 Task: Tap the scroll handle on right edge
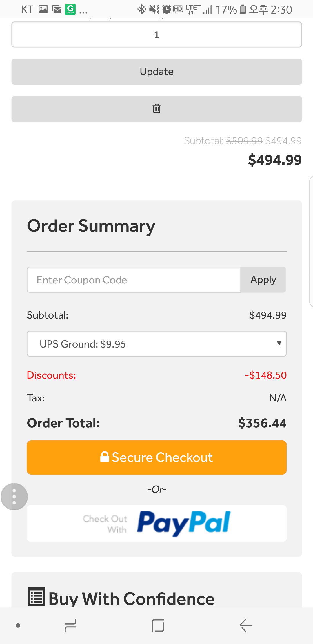pyautogui.click(x=311, y=241)
